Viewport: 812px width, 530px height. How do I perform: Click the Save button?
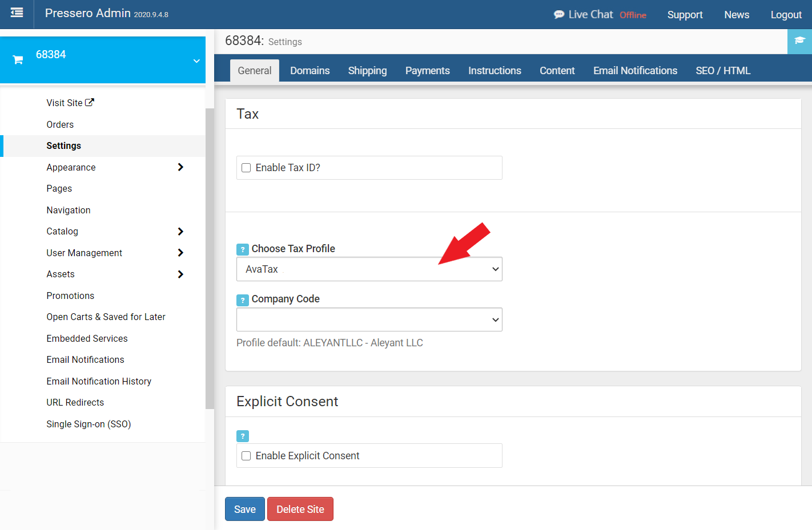pos(245,509)
